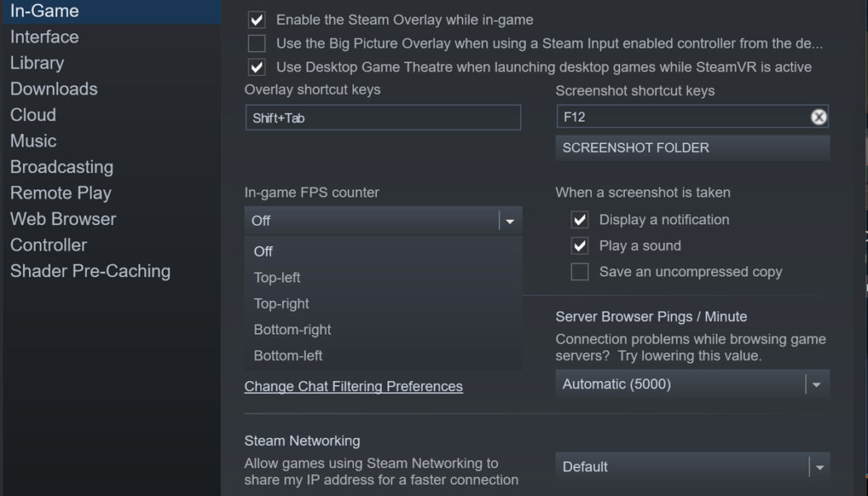Open Change Chat Filtering Preferences
This screenshot has width=868, height=496.
[x=353, y=386]
